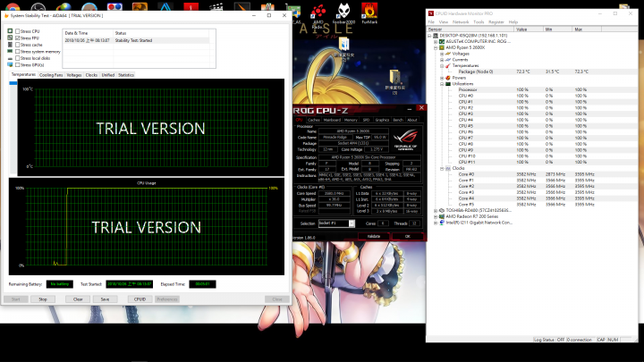Click the Stress system memory icon in AIDA64
Image resolution: width=644 pixels, height=362 pixels.
pos(10,51)
